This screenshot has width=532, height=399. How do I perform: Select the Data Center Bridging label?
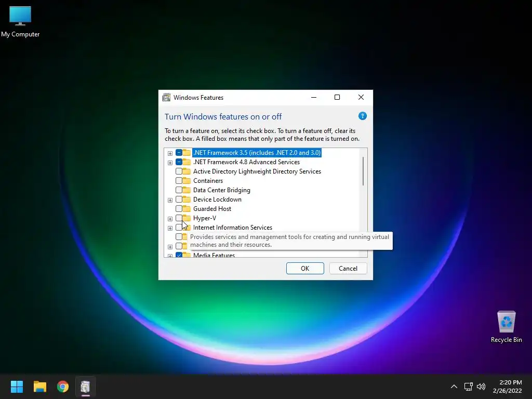[x=221, y=190]
